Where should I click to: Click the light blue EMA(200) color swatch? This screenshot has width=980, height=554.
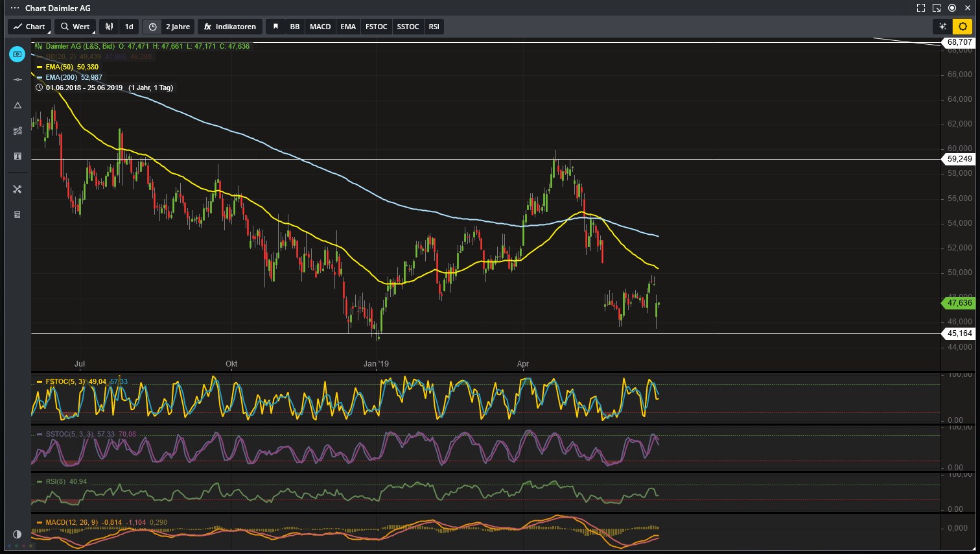coord(40,78)
